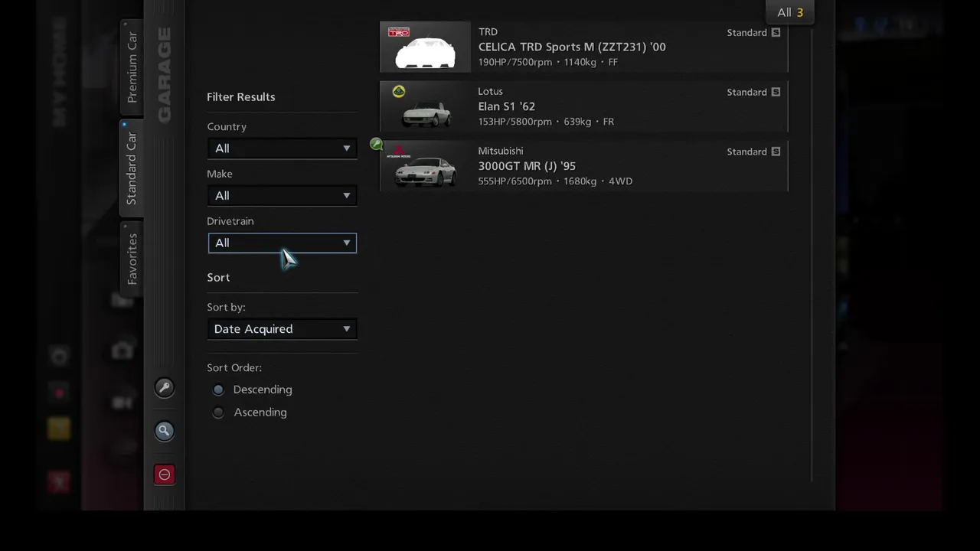Switch to the Standard Car tab
The image size is (980, 551).
[132, 168]
